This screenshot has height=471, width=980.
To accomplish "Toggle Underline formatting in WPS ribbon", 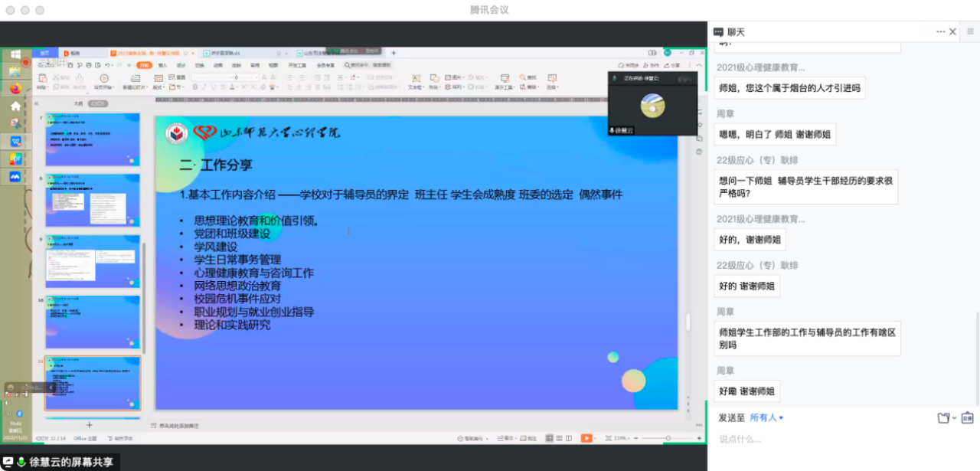I will (214, 87).
